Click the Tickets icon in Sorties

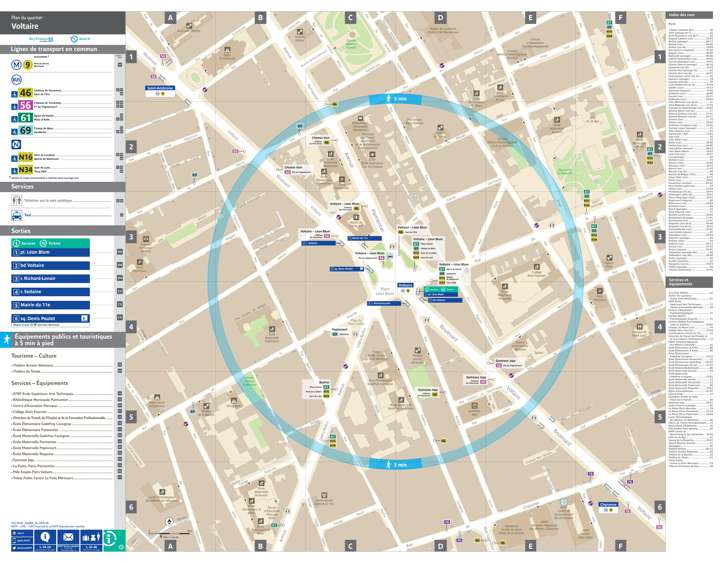(43, 243)
